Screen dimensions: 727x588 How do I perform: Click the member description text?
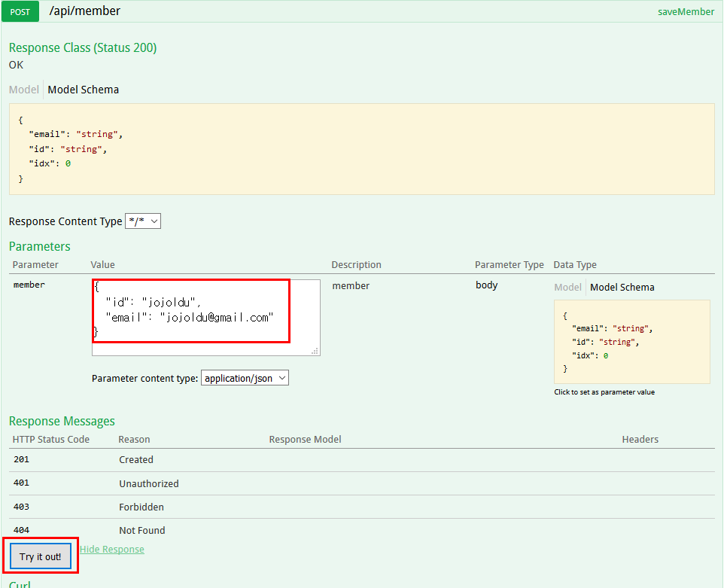point(351,285)
